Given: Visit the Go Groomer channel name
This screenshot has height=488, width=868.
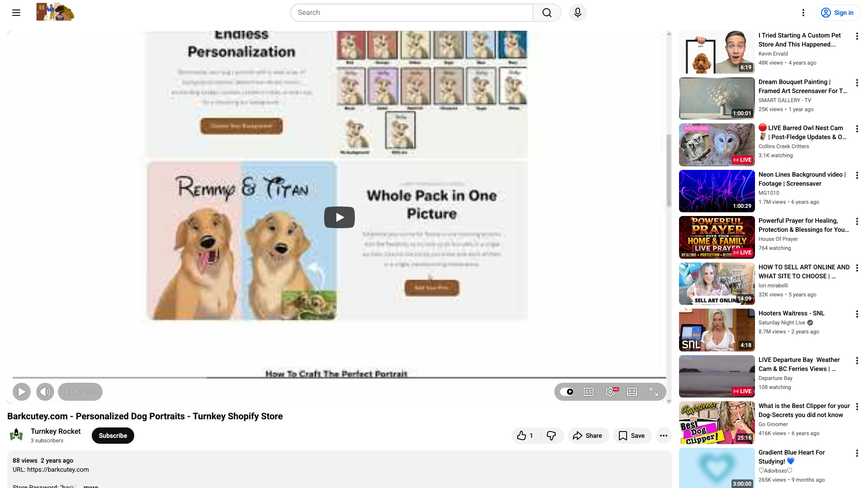Looking at the screenshot, I should (x=773, y=424).
